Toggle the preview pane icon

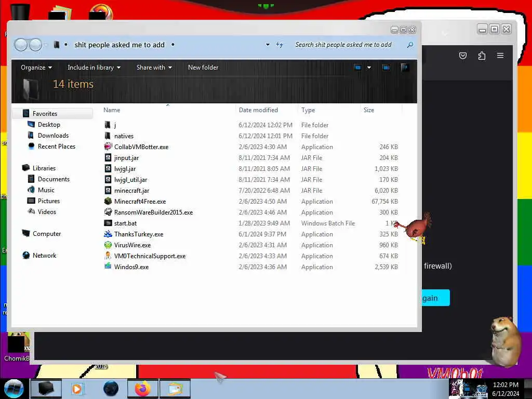click(x=386, y=68)
